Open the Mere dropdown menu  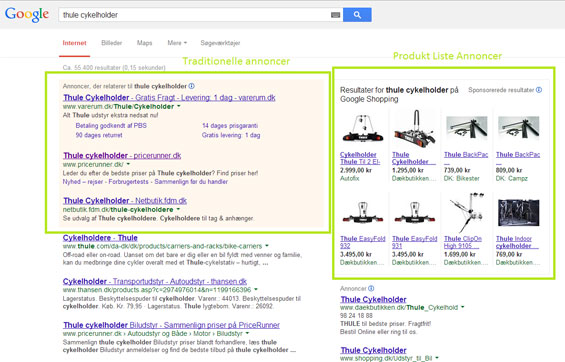[177, 43]
